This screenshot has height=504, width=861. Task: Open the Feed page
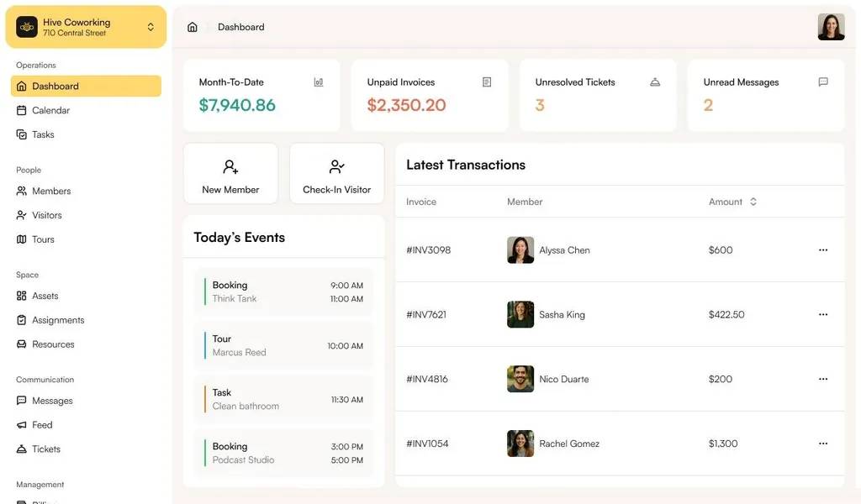[41, 424]
